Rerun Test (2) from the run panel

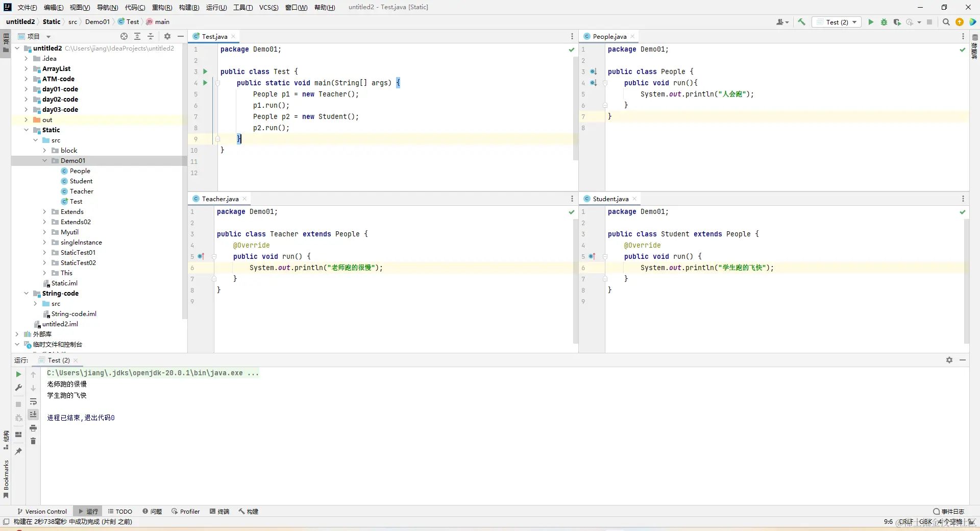[18, 374]
